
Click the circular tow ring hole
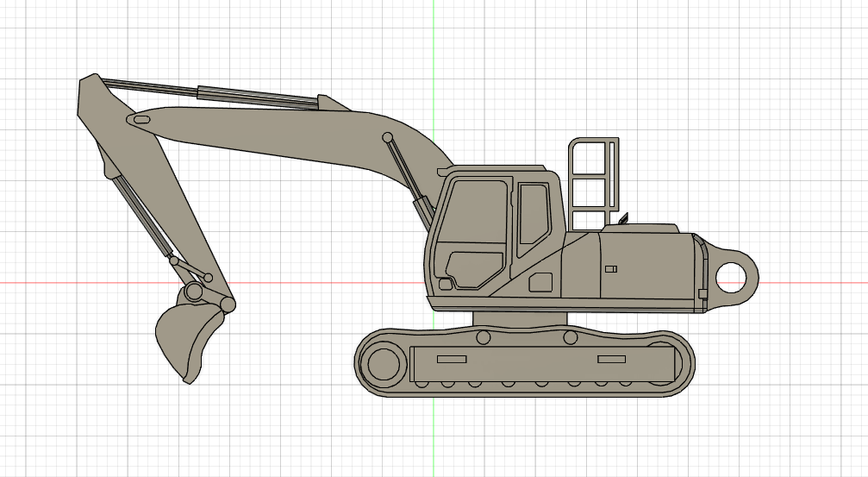[x=731, y=277]
